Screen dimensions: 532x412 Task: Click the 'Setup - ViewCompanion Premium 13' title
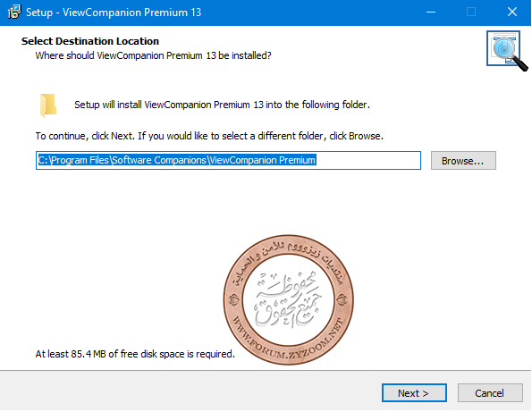pos(114,13)
